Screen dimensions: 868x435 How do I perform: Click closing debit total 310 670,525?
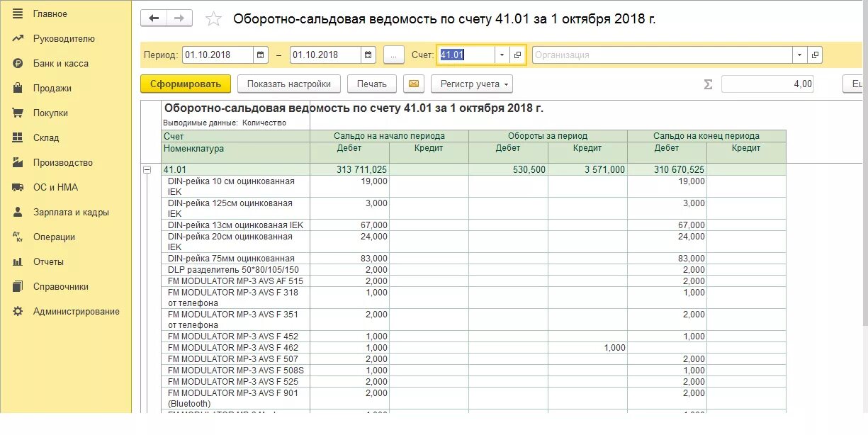tap(679, 170)
